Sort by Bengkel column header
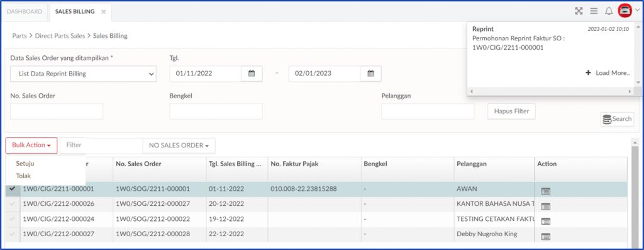Screen dimensions: 644x250 [375, 164]
